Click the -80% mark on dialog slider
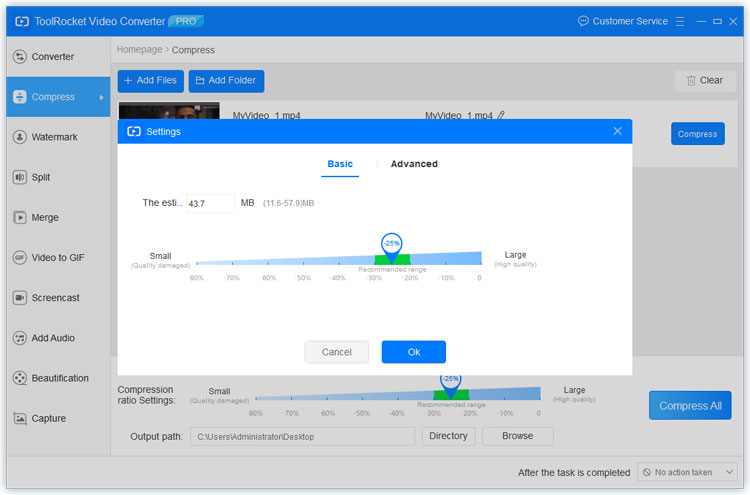750x495 pixels. 196,277
